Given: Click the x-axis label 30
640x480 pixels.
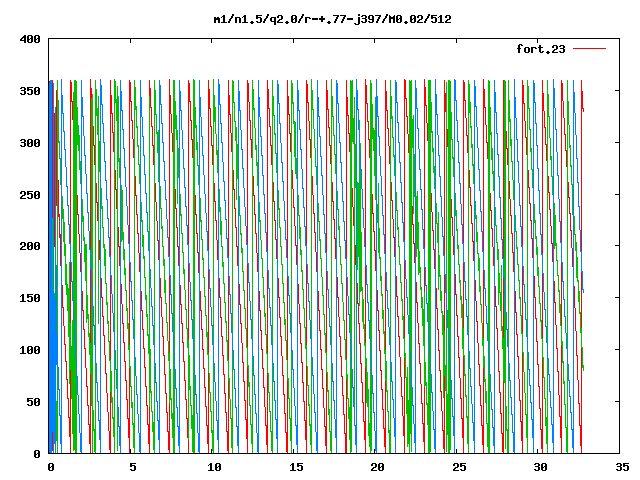Looking at the screenshot, I should (x=541, y=467).
